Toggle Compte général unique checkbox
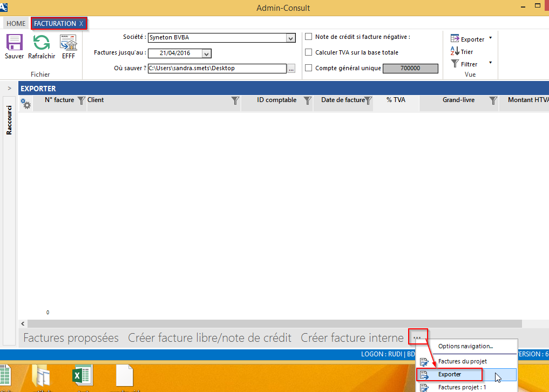 point(309,68)
